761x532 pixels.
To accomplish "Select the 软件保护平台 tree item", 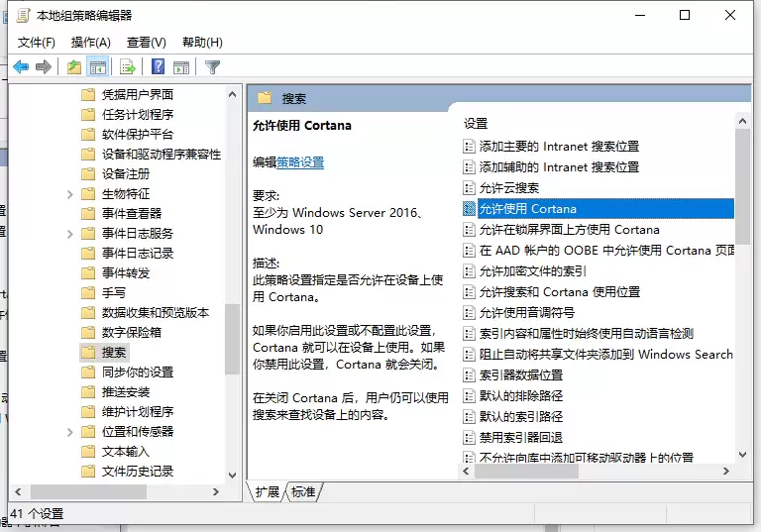I will click(x=138, y=134).
